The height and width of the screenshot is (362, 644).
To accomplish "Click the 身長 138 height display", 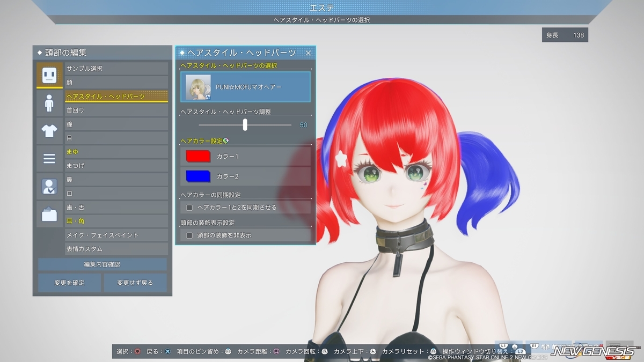I will pos(565,35).
